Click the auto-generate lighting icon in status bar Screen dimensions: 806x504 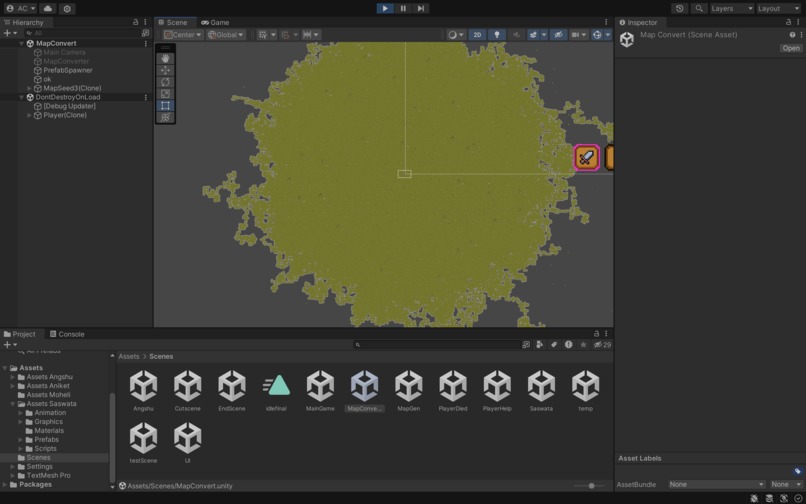(784, 498)
